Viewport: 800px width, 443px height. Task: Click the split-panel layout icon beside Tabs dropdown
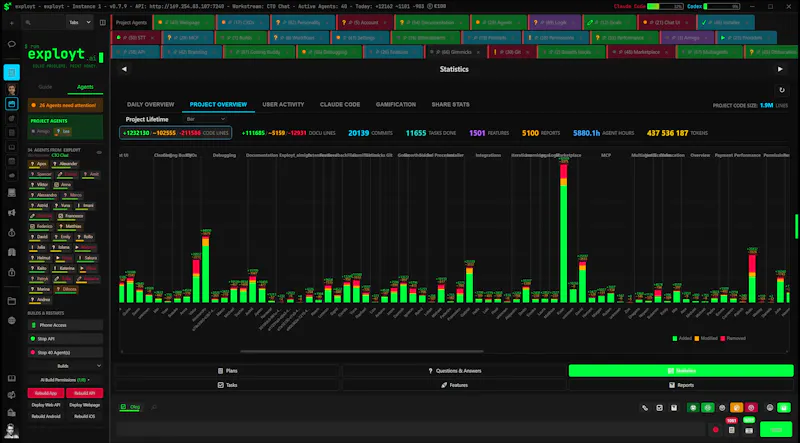pos(103,22)
